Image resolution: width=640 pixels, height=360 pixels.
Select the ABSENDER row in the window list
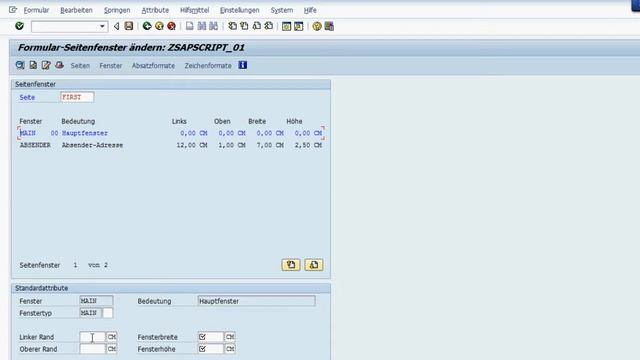(171, 145)
